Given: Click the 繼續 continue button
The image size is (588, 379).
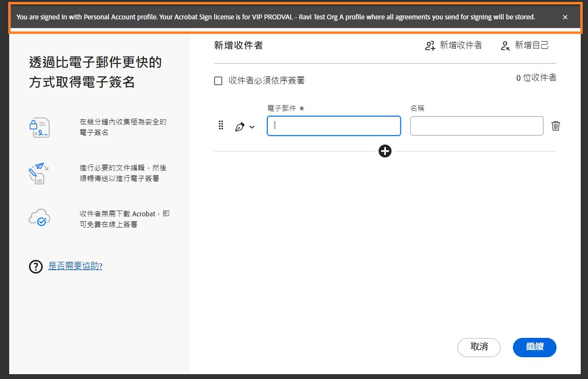Looking at the screenshot, I should (x=534, y=347).
